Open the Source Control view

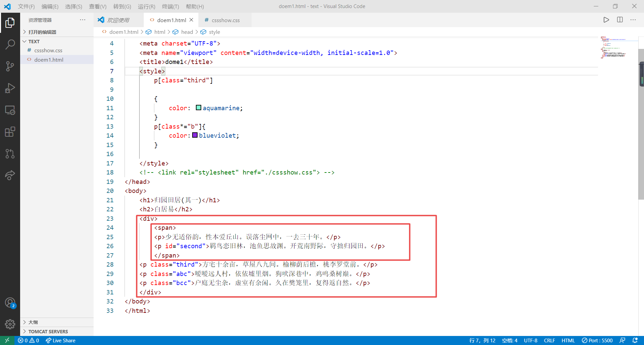(10, 66)
